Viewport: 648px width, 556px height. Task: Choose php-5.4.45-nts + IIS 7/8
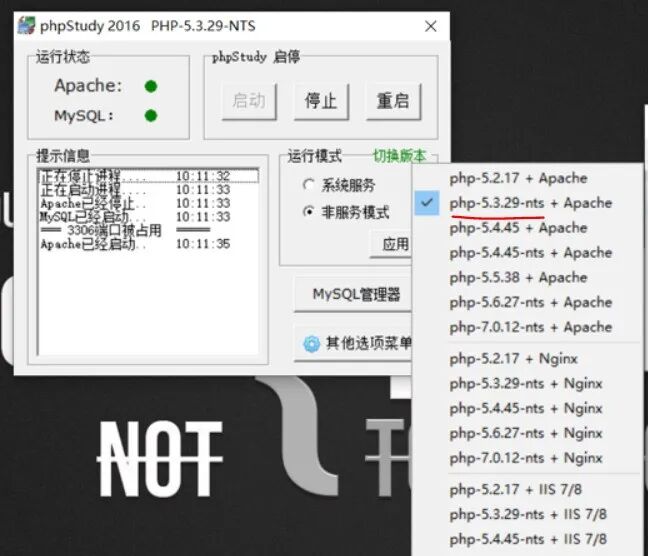pyautogui.click(x=527, y=539)
